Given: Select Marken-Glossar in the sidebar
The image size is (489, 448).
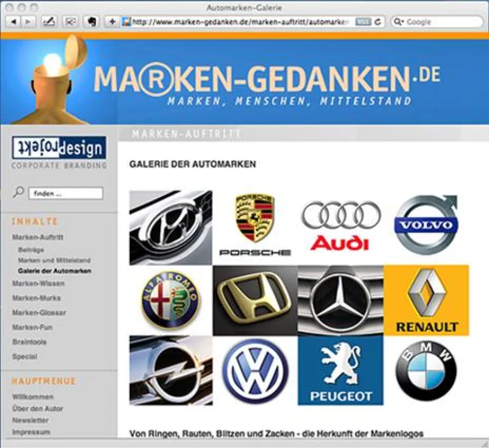Looking at the screenshot, I should coord(39,313).
